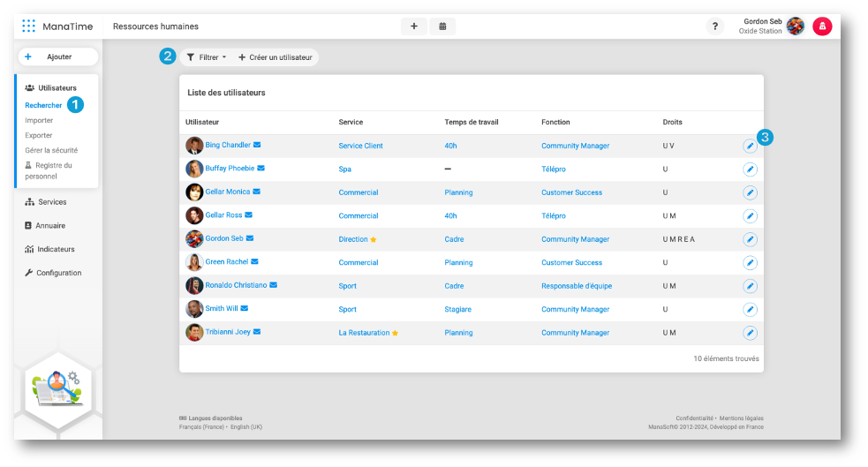Click envelope icon next to Tribianni Joey
868x467 pixels.
click(x=257, y=331)
